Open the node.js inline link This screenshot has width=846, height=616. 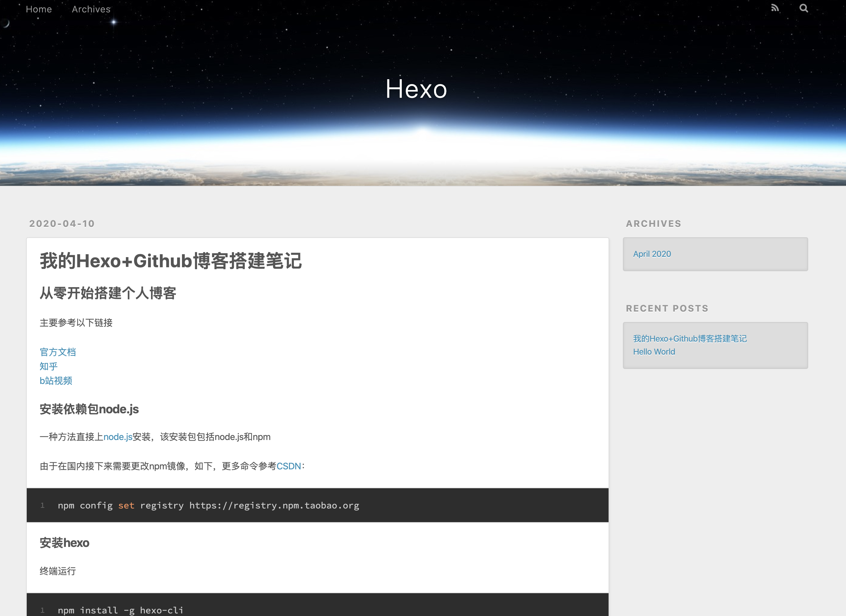(x=118, y=437)
